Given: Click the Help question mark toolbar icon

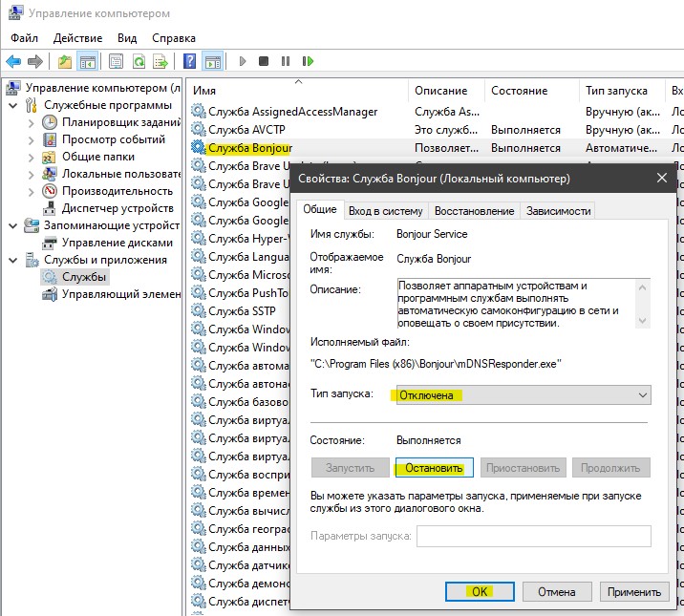Looking at the screenshot, I should pos(189,61).
